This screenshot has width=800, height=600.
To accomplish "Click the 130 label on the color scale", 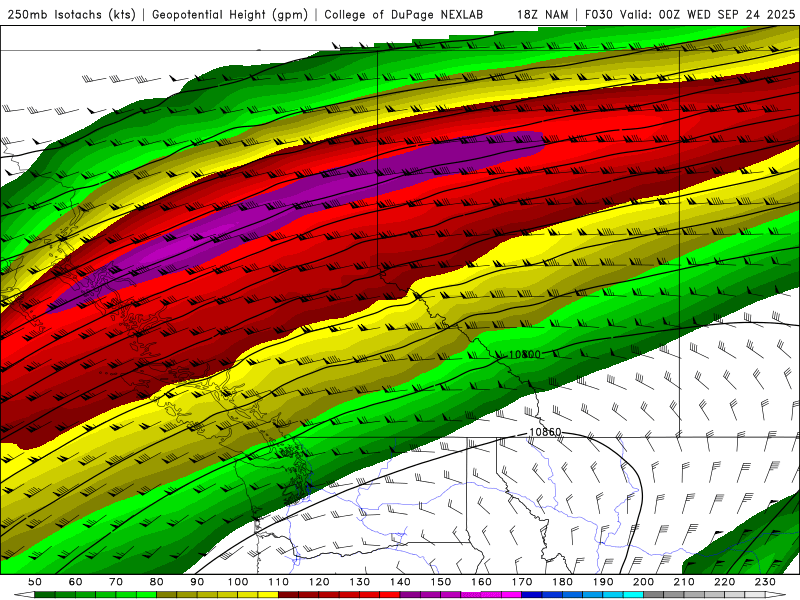I will click(x=360, y=582).
